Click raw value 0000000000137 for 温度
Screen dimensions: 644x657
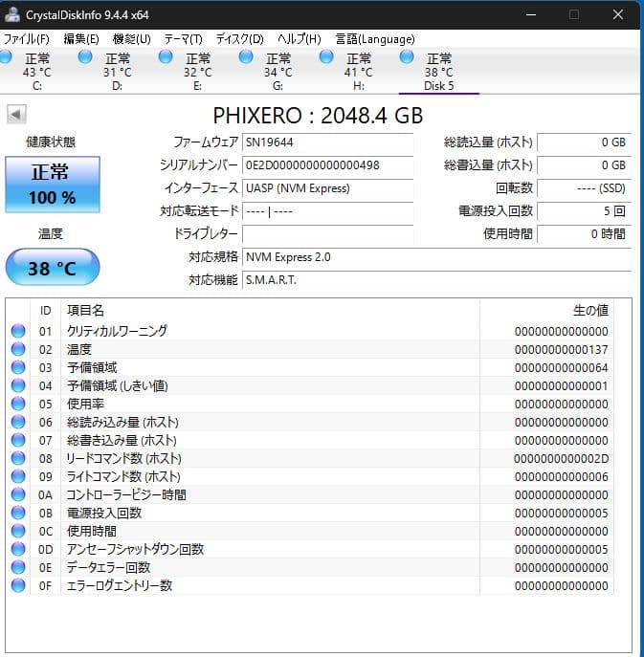[x=561, y=349]
